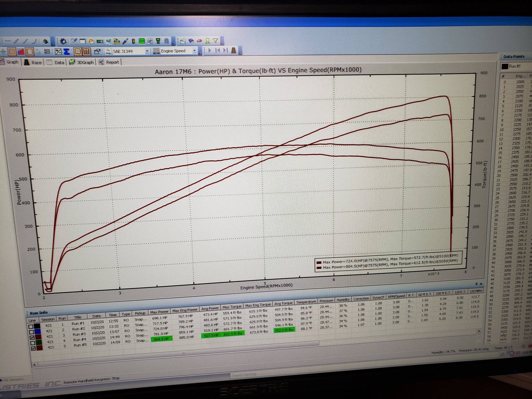Open the Engine Speed axis dropdown
The width and height of the screenshot is (532, 399).
pyautogui.click(x=194, y=51)
